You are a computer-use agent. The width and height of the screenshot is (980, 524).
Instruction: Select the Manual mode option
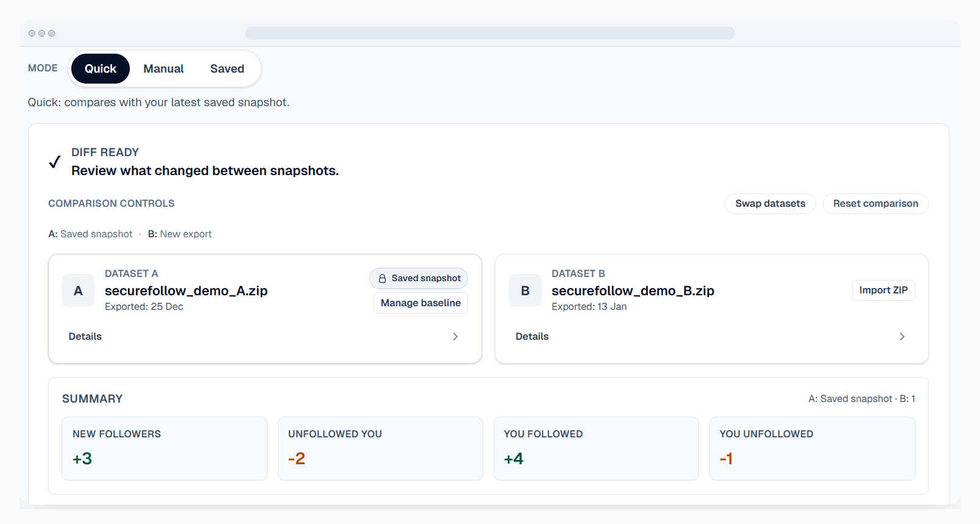point(163,69)
